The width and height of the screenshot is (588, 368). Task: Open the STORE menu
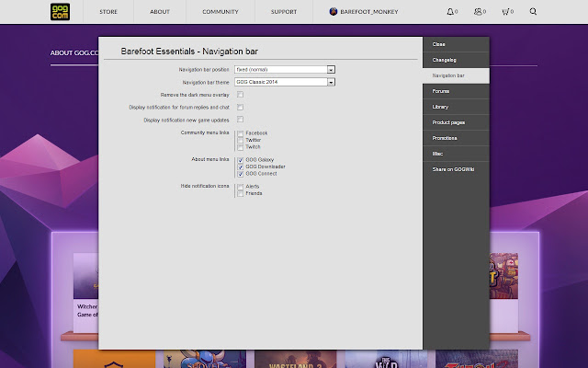[x=108, y=12]
